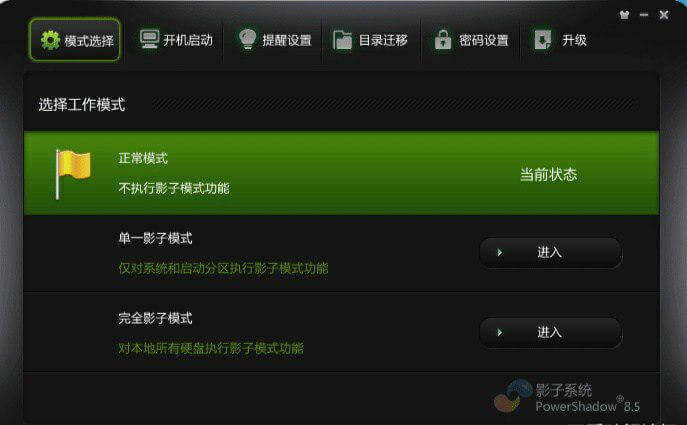Click the monitor icon for 开机启动
Image resolution: width=687 pixels, height=425 pixels.
[x=149, y=39]
